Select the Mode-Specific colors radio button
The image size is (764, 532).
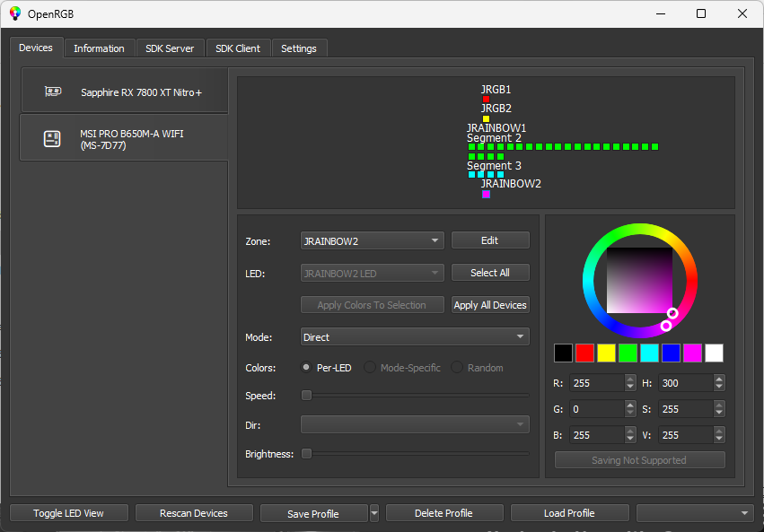click(x=370, y=368)
